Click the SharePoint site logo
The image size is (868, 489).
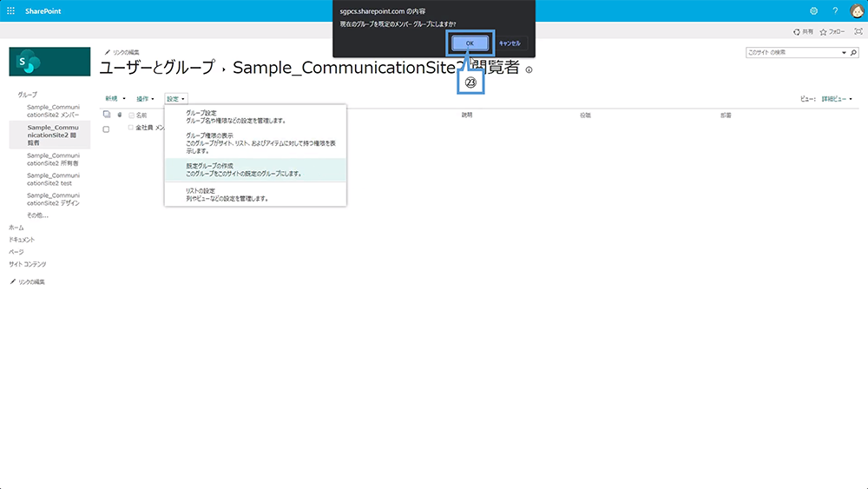tap(49, 62)
